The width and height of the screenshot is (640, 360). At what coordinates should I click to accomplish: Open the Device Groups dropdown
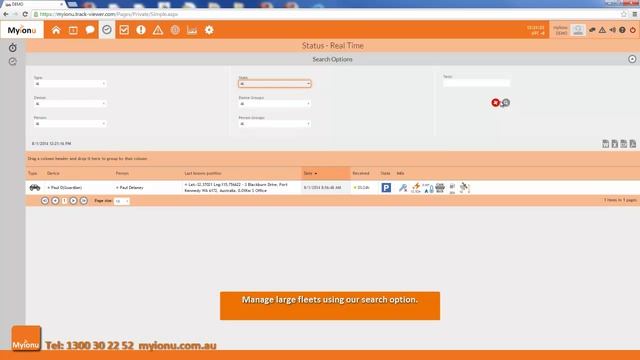pos(275,104)
